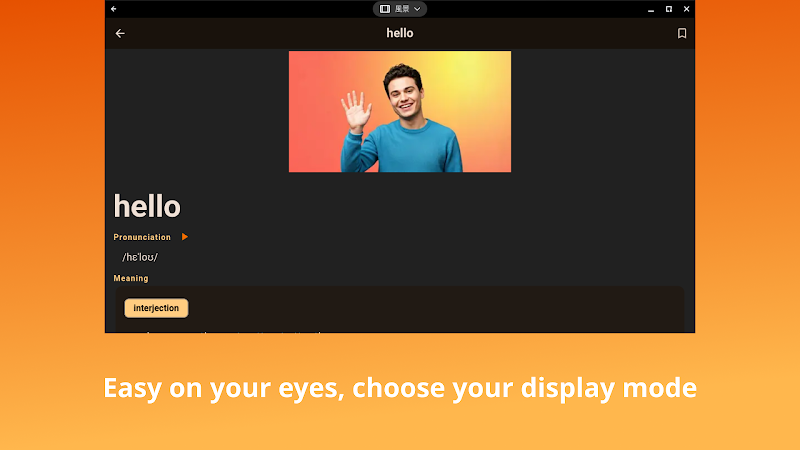The image size is (800, 450).
Task: Minimize the dictionary window
Action: [x=651, y=9]
